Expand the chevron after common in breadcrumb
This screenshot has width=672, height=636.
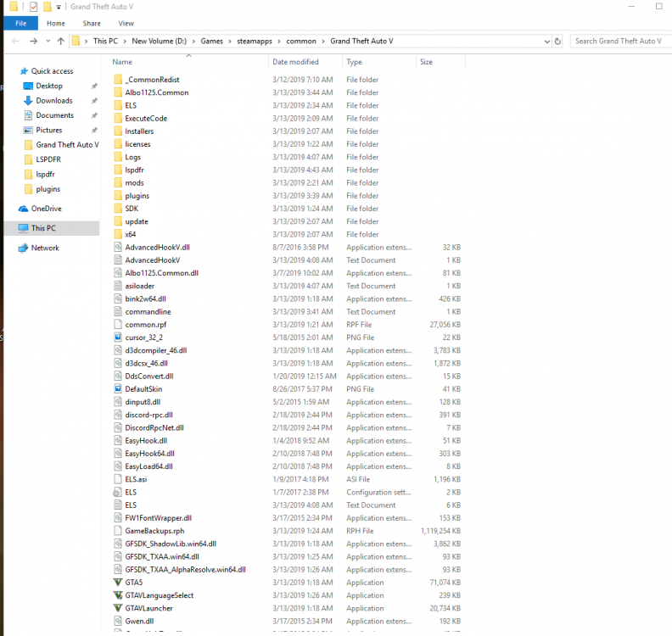[x=323, y=41]
